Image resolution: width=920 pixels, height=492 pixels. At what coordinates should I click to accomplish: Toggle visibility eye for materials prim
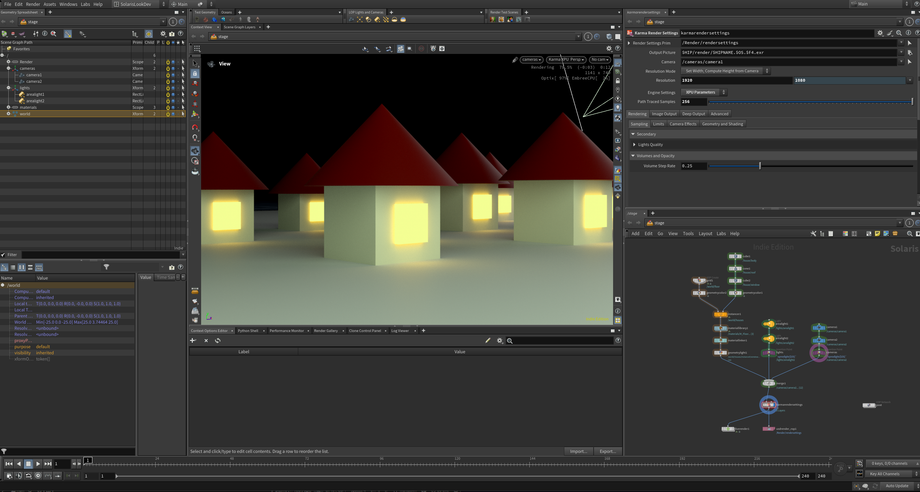[173, 108]
